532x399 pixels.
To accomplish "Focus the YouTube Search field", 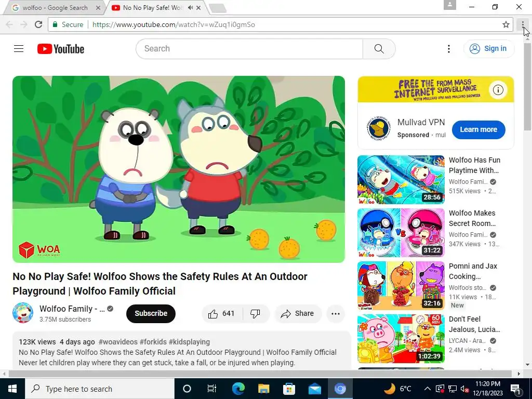I will coord(249,49).
